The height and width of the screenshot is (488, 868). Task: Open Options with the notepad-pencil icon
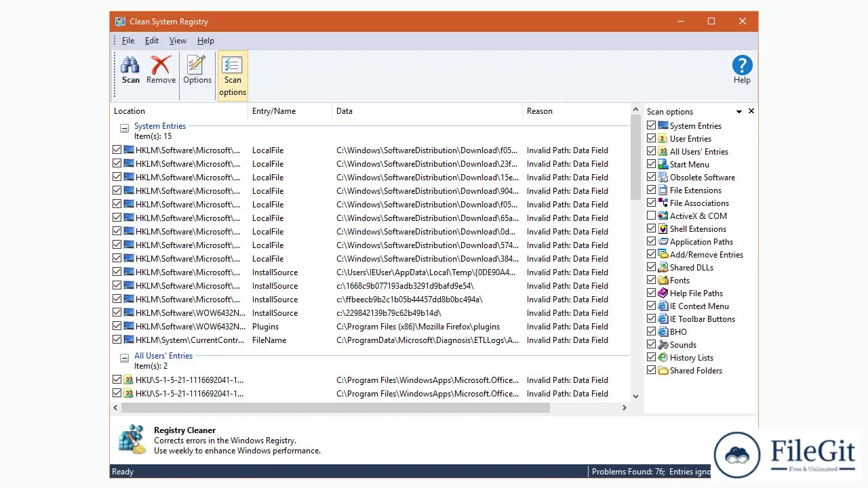pyautogui.click(x=197, y=70)
